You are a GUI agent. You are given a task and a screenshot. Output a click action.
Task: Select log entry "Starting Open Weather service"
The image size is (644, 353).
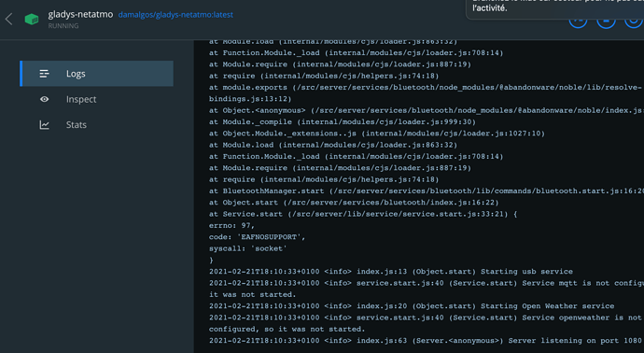pyautogui.click(x=412, y=306)
